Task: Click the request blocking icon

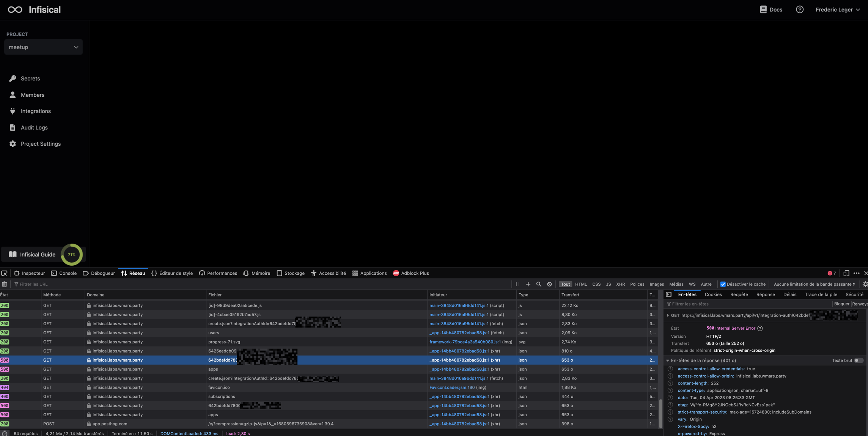Action: tap(549, 284)
